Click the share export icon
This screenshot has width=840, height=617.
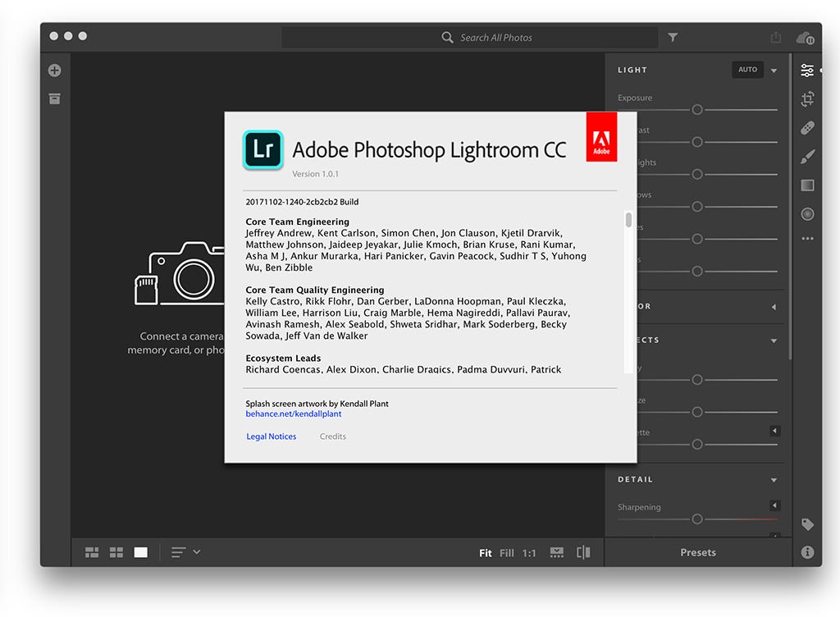[775, 37]
